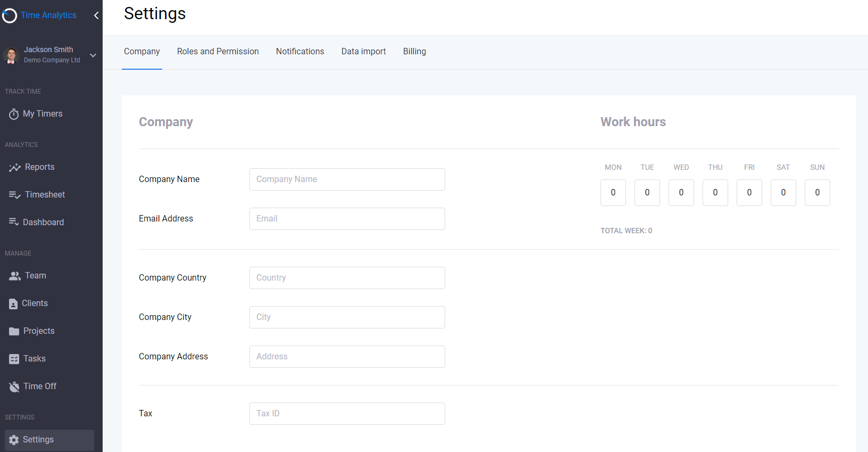
Task: Focus the Email address field
Action: 347,219
